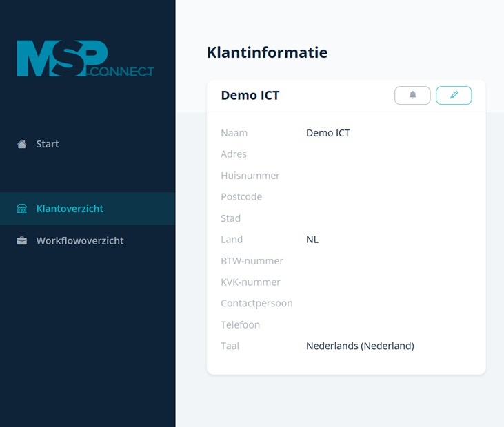Viewport: 504px width, 427px height.
Task: Click the Klantinformatie page heading
Action: [267, 52]
